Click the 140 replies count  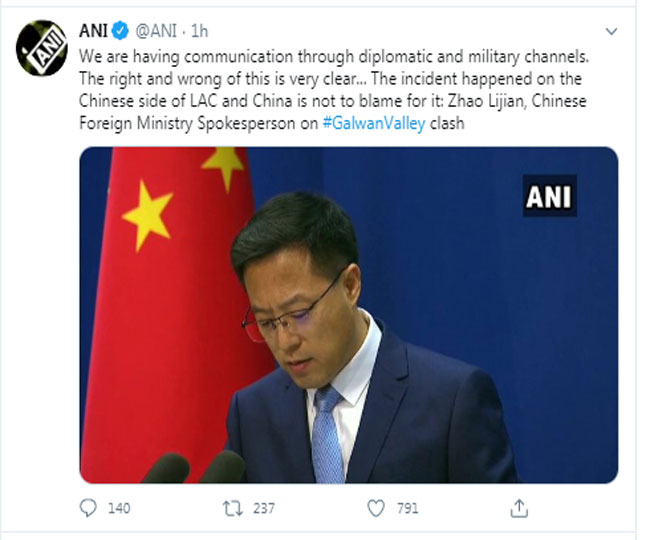119,508
